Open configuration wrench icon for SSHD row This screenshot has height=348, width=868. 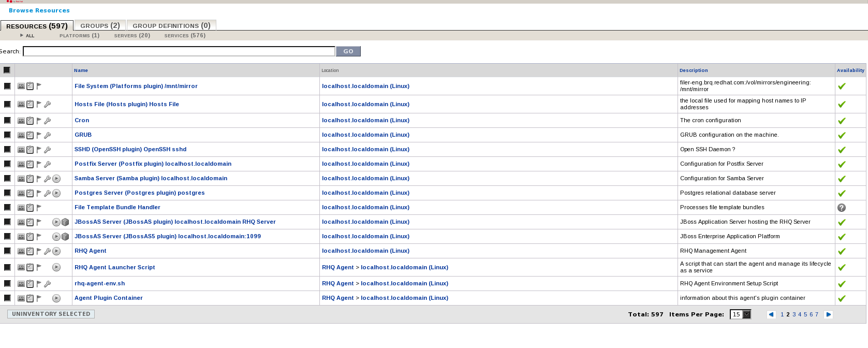(48, 150)
